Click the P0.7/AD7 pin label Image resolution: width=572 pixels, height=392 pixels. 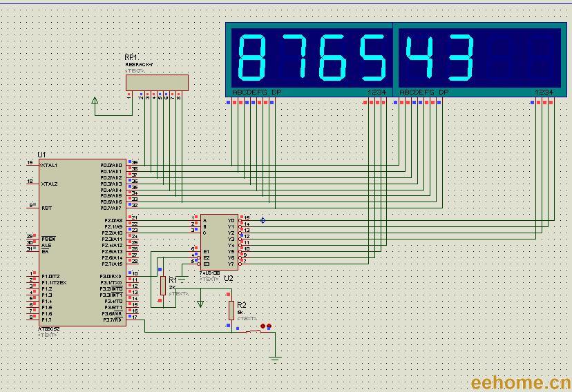[x=111, y=208]
